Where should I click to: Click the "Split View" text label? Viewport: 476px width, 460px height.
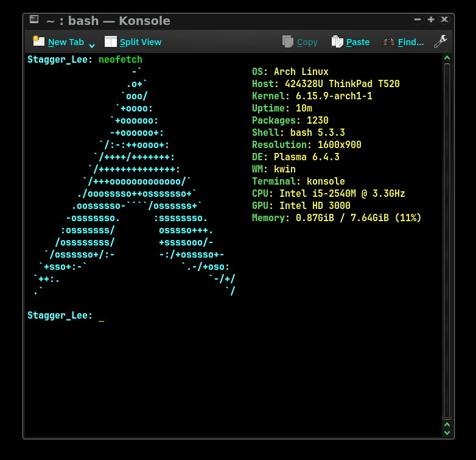(141, 42)
